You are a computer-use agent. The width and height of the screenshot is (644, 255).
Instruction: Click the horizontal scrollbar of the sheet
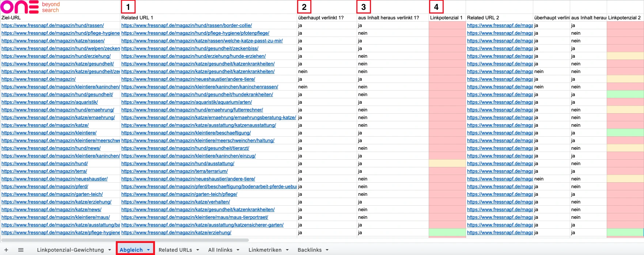[125, 240]
